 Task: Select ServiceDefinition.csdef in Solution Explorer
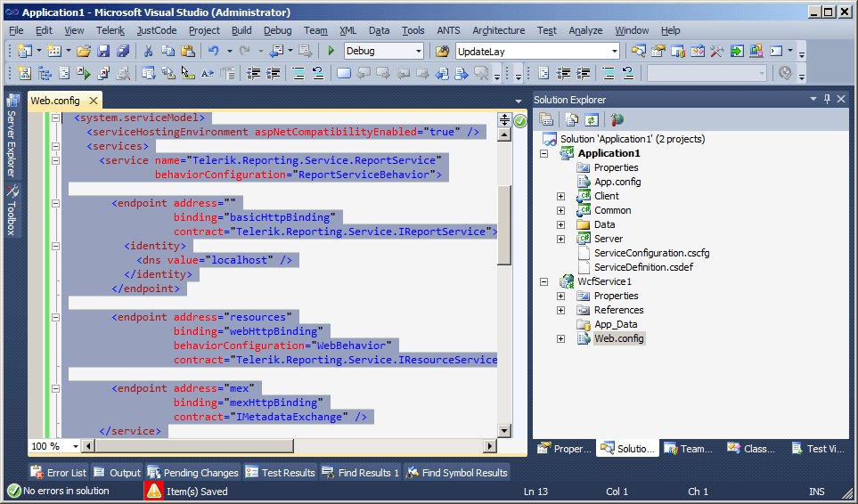click(x=642, y=267)
